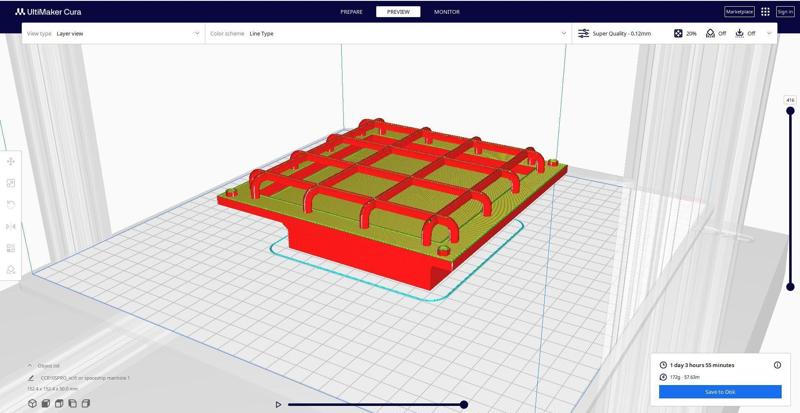This screenshot has width=800, height=413.
Task: Expand the print settings panel chevron
Action: (769, 34)
